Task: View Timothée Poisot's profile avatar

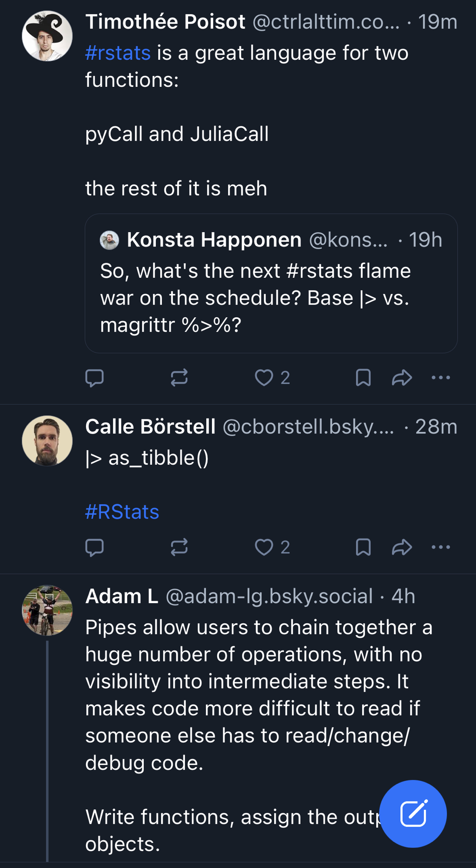Action: pos(47,36)
